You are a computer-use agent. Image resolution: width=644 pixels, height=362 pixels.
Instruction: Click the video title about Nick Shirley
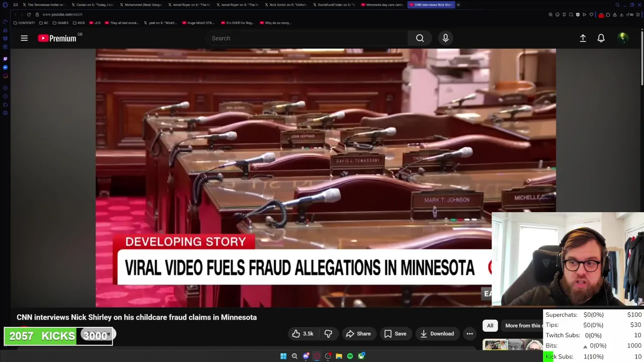pyautogui.click(x=137, y=317)
